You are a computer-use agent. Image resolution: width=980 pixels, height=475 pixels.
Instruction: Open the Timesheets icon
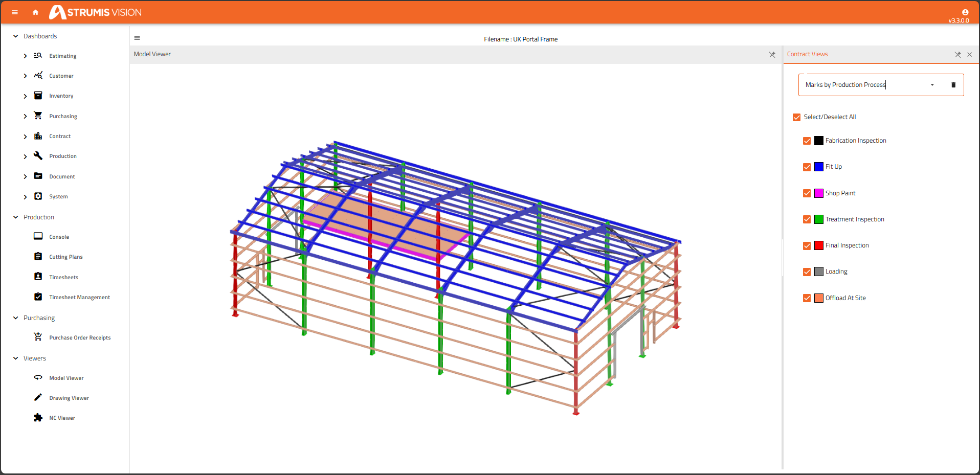coord(38,277)
